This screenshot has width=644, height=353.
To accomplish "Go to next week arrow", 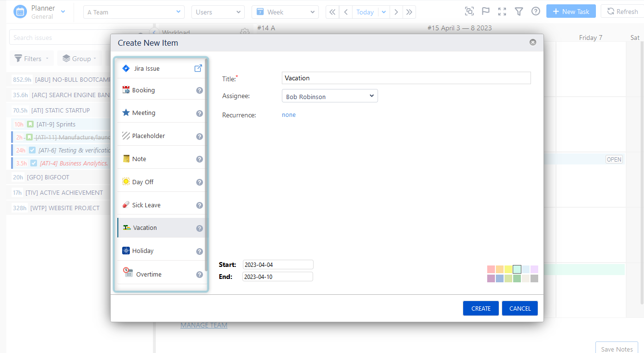I will (396, 12).
